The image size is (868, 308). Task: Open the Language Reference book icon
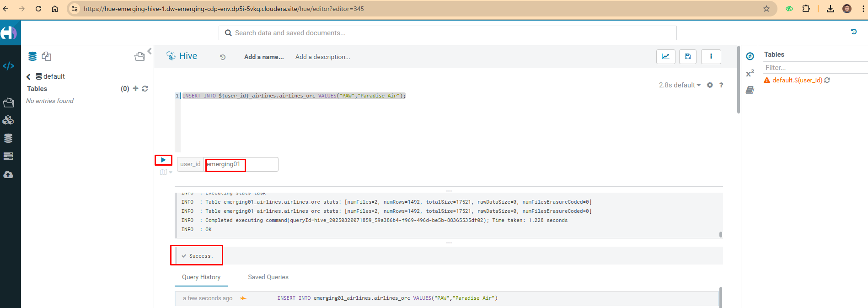(750, 90)
